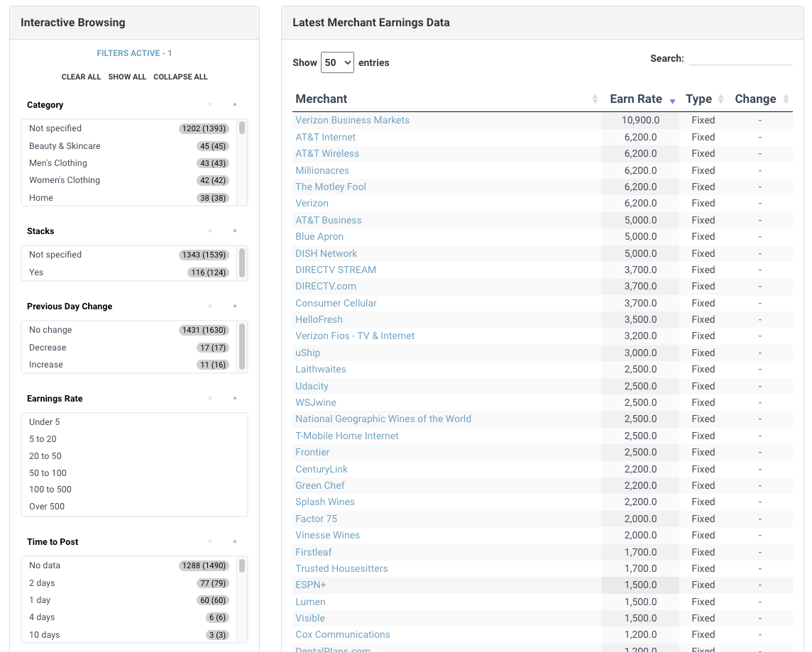Open HelloFresh merchant link
Image resolution: width=812 pixels, height=652 pixels.
pyautogui.click(x=319, y=319)
